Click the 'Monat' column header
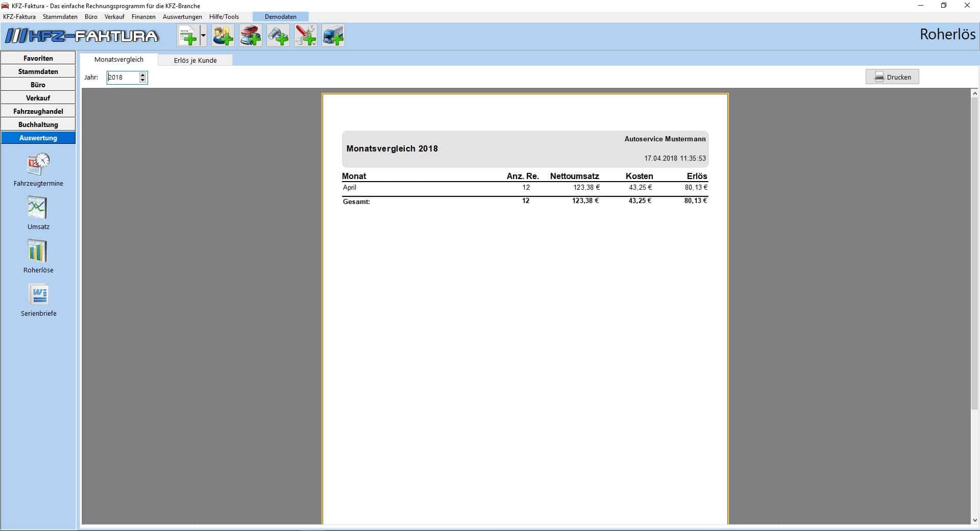 coord(354,176)
